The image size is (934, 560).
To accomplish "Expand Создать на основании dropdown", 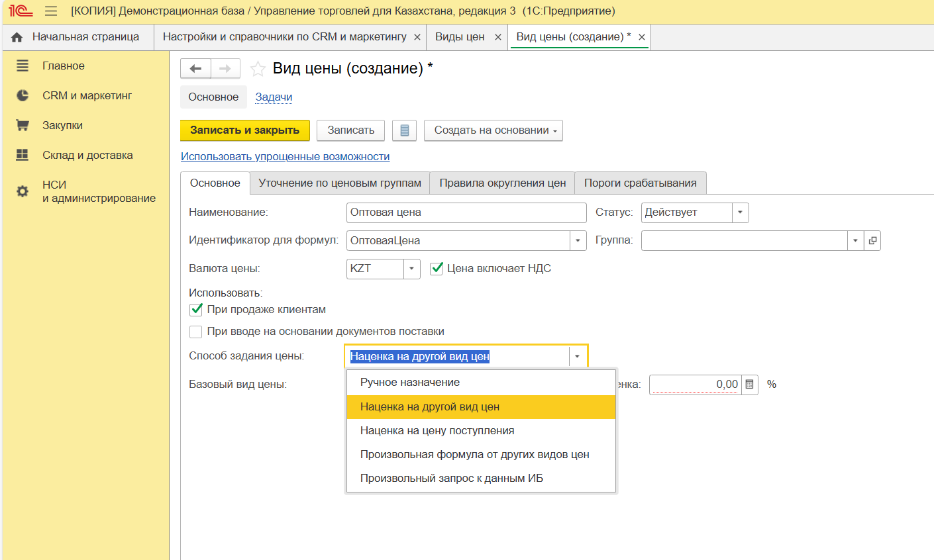I will (493, 130).
